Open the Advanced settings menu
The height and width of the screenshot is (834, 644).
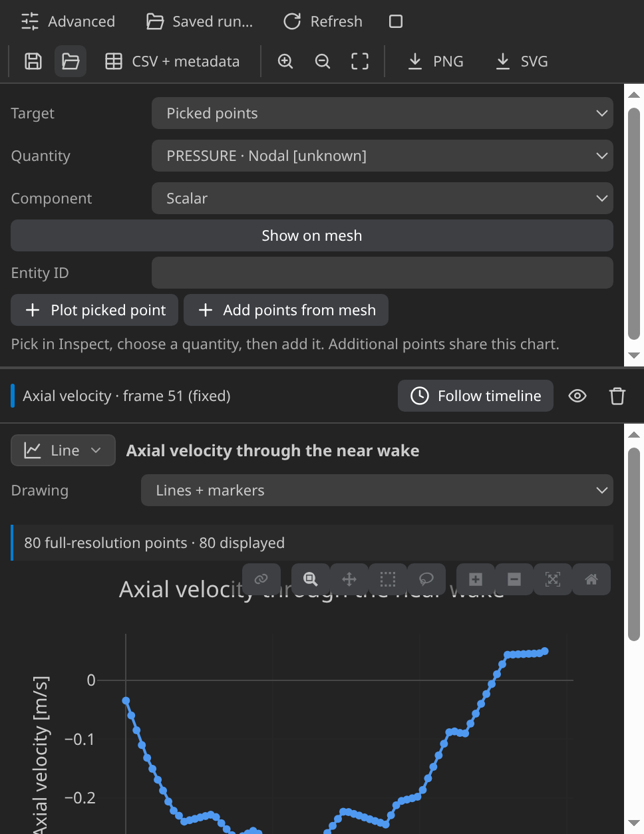coord(68,21)
